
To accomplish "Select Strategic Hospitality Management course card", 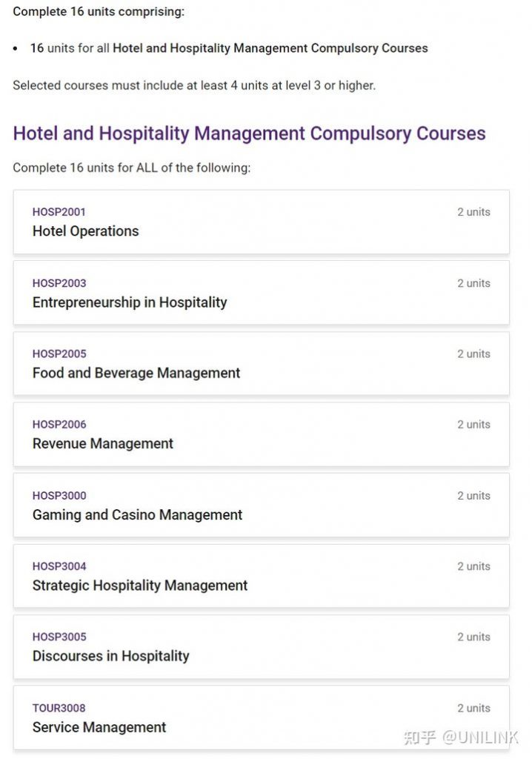I will coord(262,576).
